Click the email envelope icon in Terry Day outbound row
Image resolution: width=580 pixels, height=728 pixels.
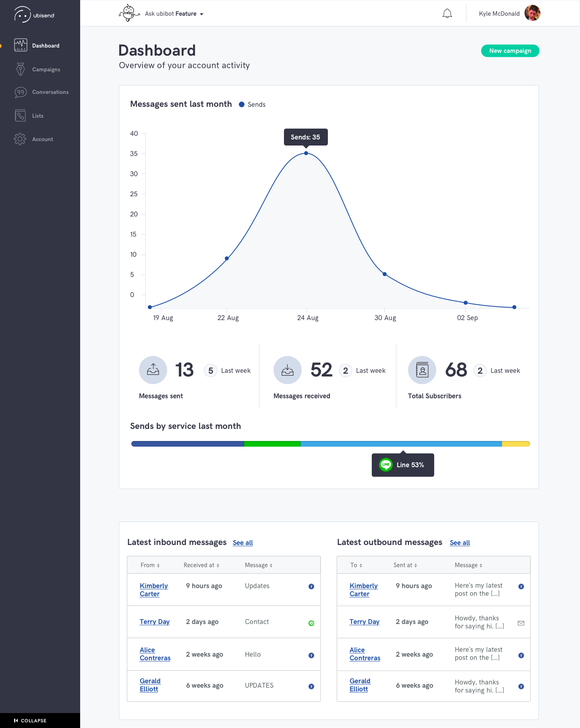(x=521, y=623)
